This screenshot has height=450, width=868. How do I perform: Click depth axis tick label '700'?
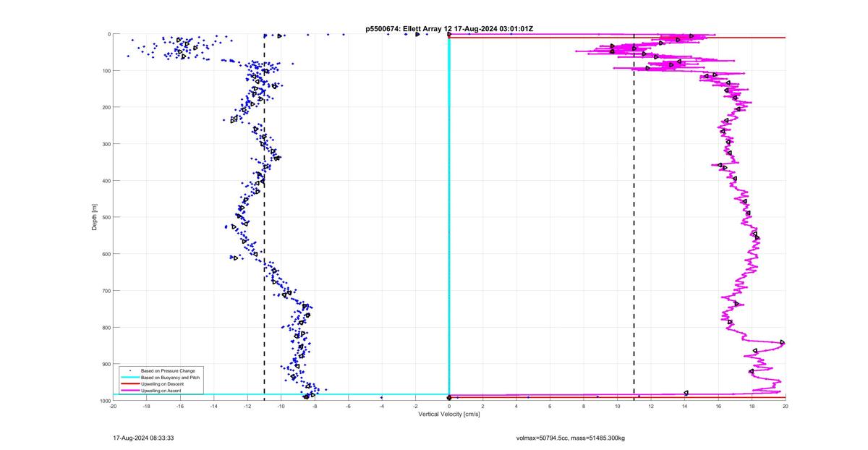tap(106, 291)
